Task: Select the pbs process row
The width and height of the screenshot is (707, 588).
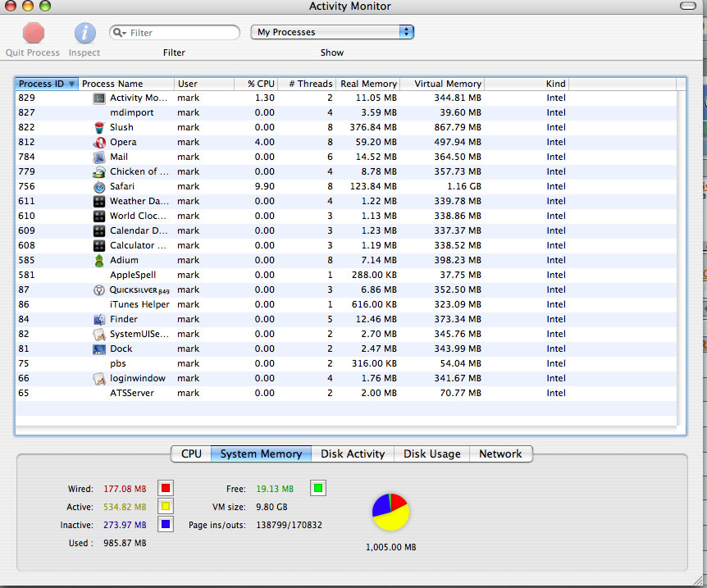Action: click(x=346, y=364)
